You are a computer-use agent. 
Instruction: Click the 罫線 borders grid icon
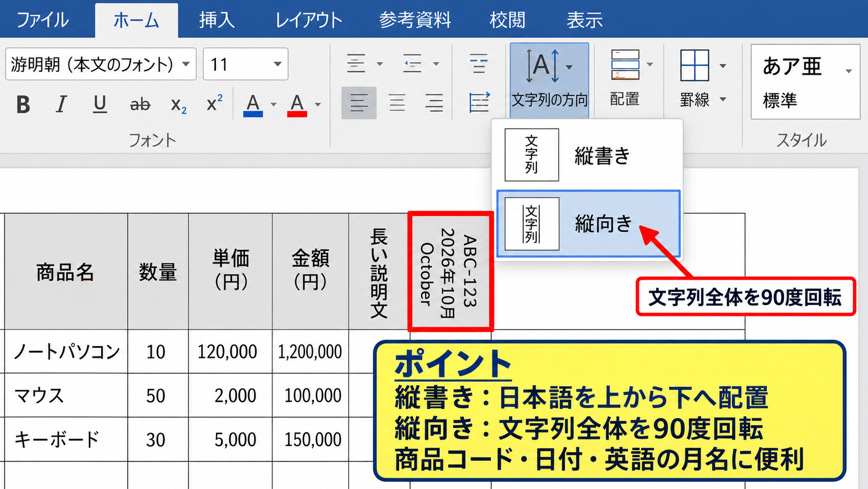tap(695, 65)
